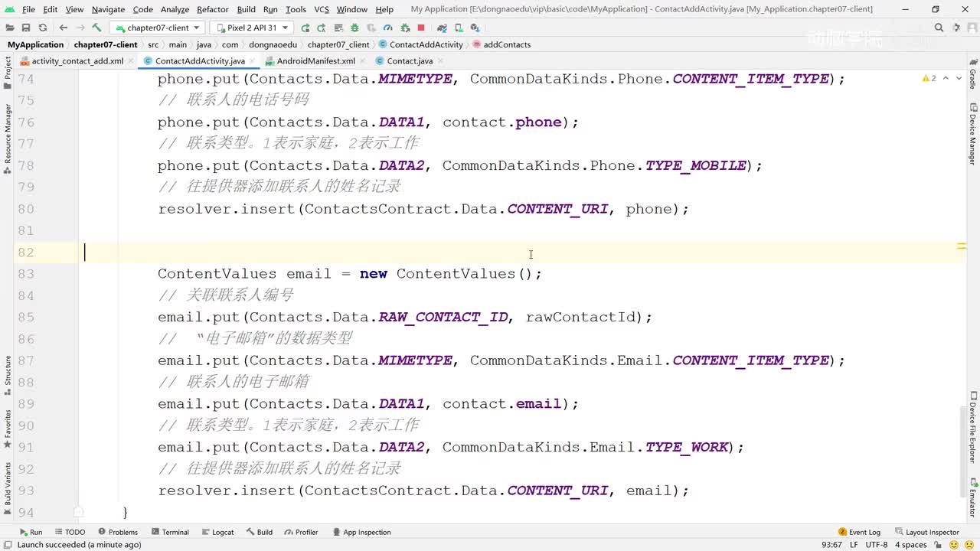980x551 pixels.
Task: Go to previous highlighted error arrow
Action: tap(946, 78)
